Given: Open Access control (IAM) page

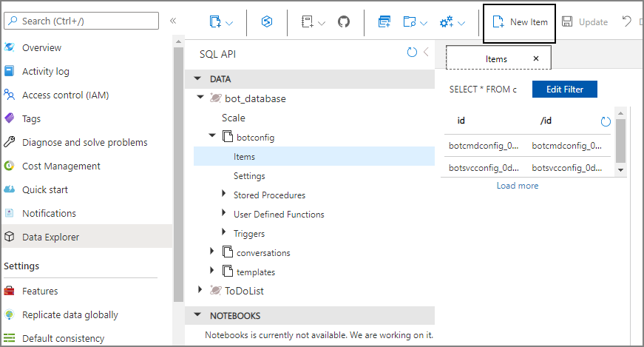Looking at the screenshot, I should (x=66, y=95).
